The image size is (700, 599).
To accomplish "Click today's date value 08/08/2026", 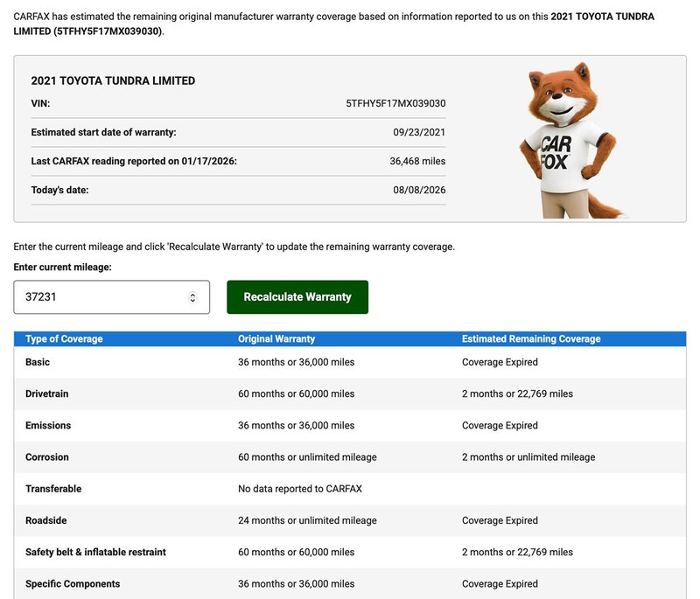I will pyautogui.click(x=419, y=190).
